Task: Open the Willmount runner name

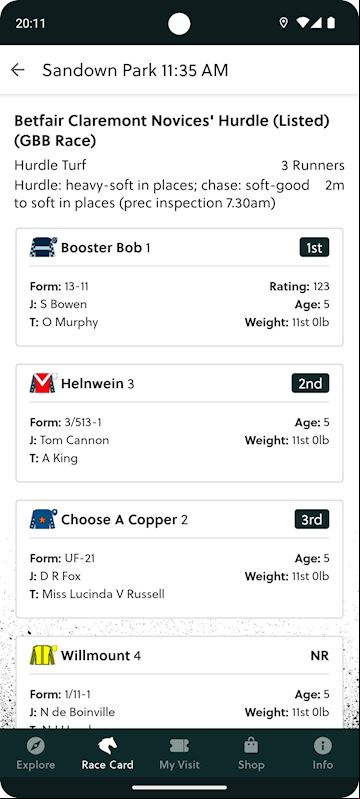Action: click(x=96, y=656)
